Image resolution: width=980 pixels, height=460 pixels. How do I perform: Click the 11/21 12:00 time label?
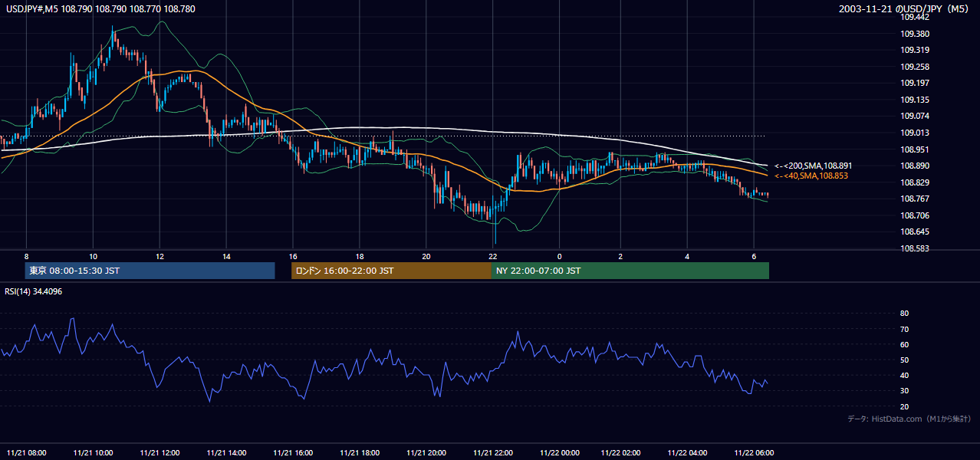click(x=159, y=452)
